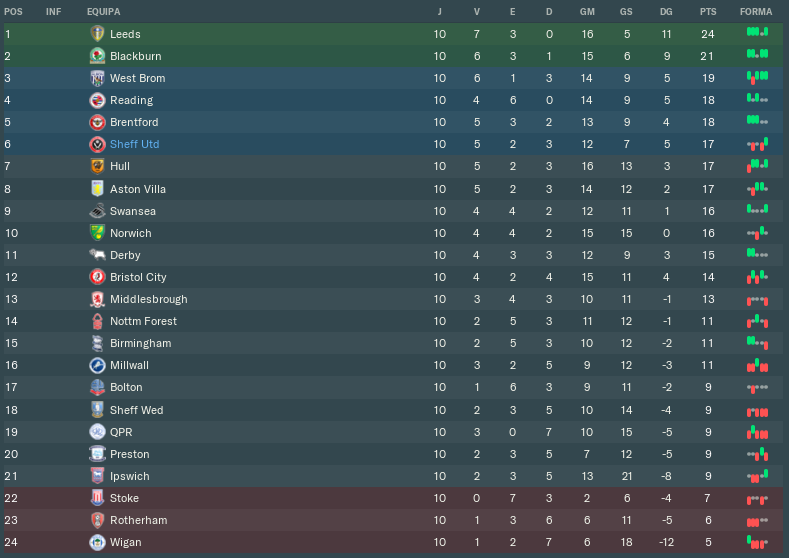Sort table by POS column header
This screenshot has width=789, height=558.
pos(13,11)
